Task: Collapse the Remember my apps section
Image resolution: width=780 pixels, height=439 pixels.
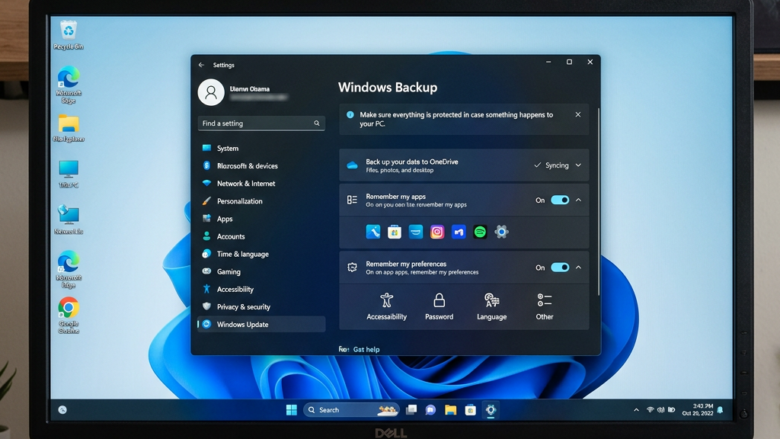Action: pos(579,200)
